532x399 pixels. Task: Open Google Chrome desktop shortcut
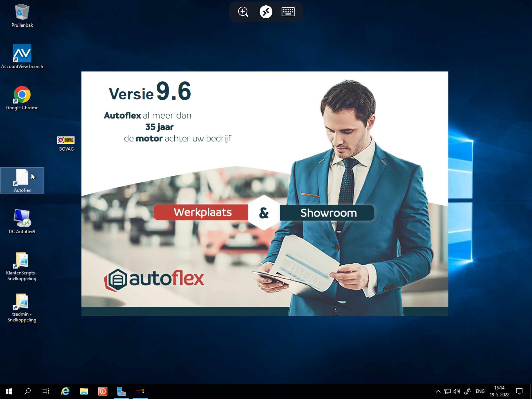[x=22, y=98]
